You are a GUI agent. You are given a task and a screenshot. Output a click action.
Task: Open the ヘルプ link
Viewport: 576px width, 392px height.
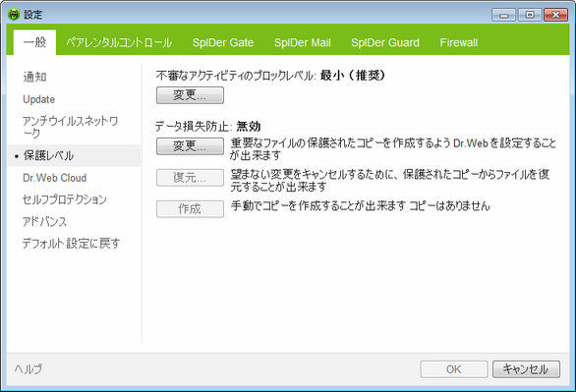click(29, 368)
